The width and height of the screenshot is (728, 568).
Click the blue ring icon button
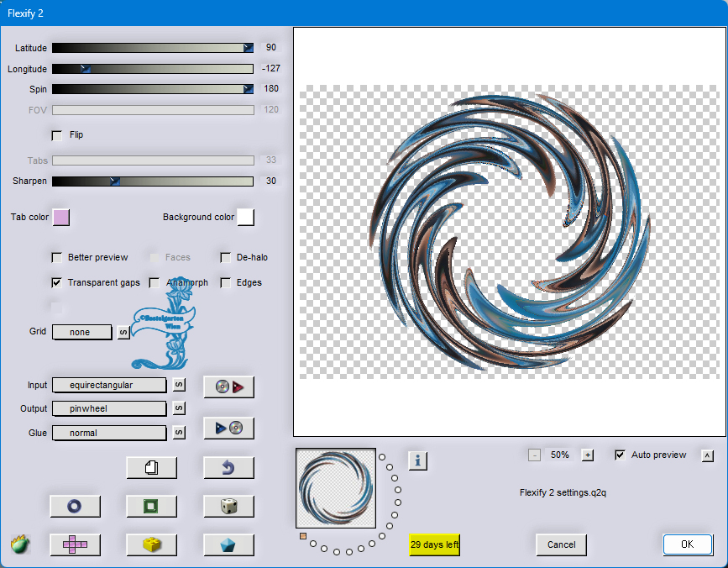tap(75, 506)
